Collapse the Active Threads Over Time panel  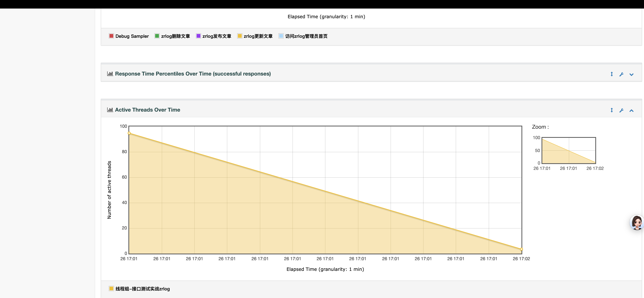tap(631, 110)
